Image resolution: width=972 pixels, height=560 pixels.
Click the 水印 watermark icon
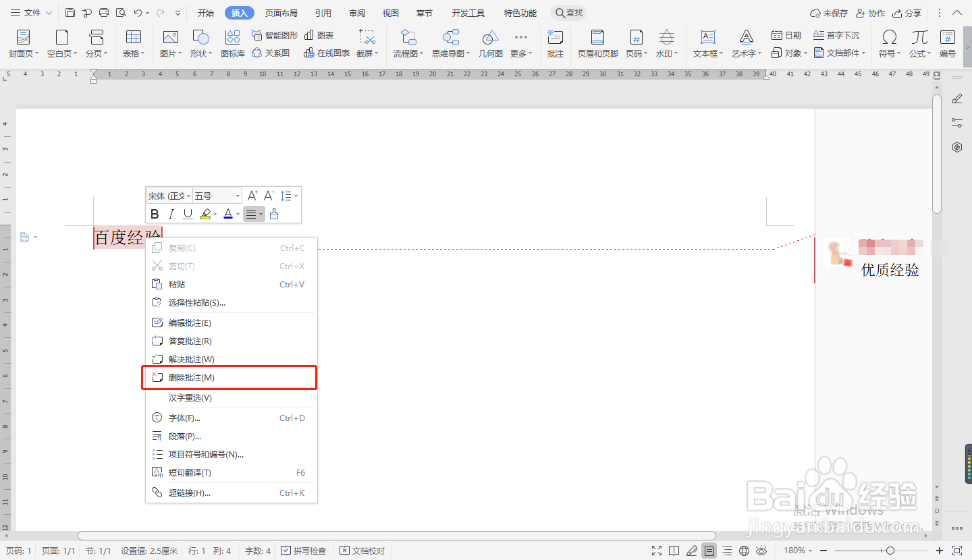667,44
